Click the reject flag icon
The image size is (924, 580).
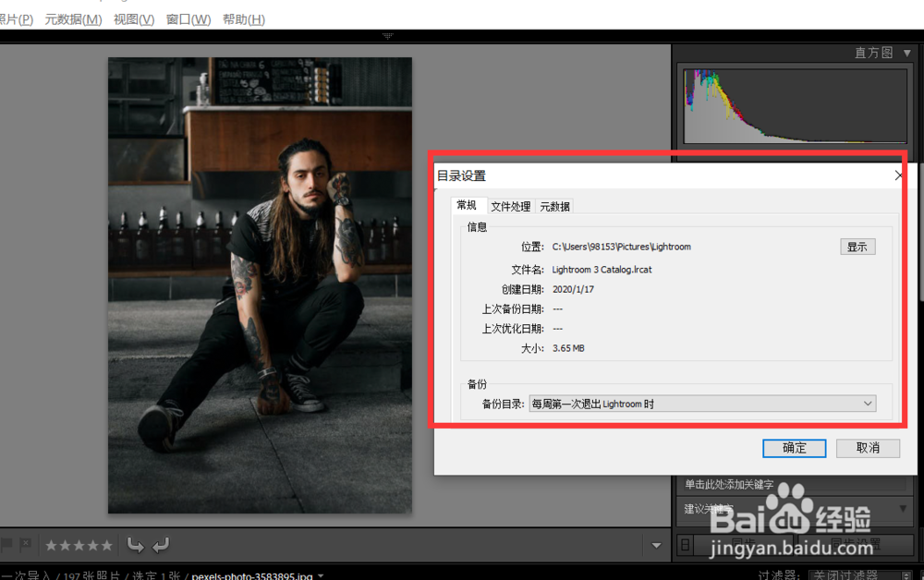pos(24,544)
